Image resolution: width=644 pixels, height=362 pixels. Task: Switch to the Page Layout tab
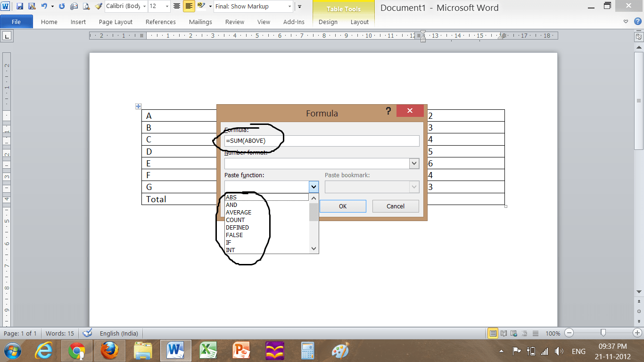click(x=116, y=22)
